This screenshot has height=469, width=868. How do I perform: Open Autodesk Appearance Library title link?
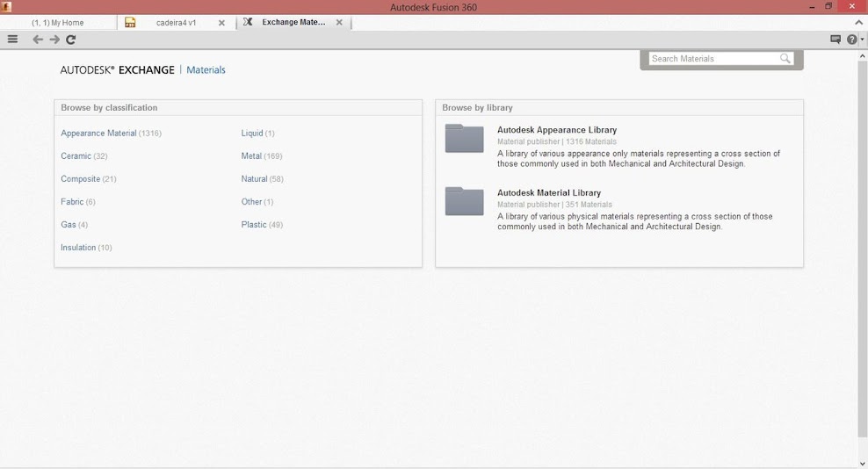click(x=557, y=130)
